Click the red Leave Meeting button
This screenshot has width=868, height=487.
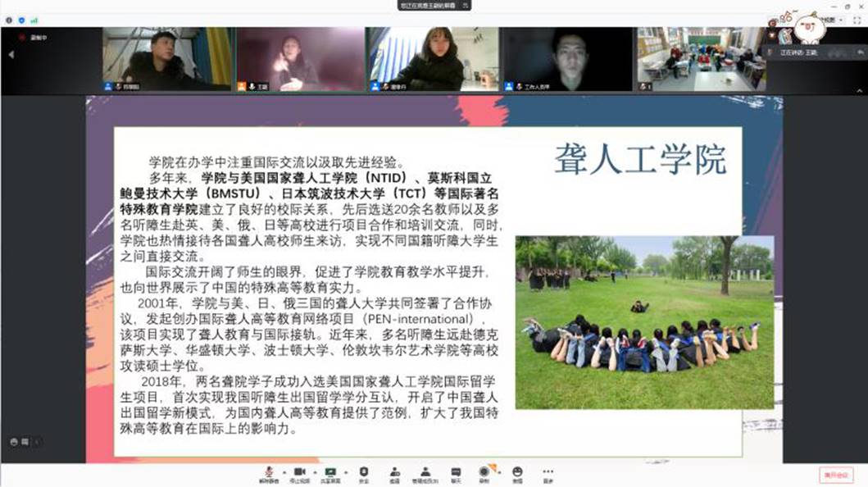[835, 475]
